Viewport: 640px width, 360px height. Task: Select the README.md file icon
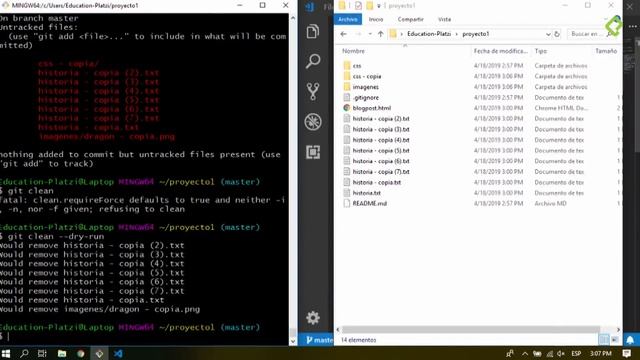click(x=347, y=203)
